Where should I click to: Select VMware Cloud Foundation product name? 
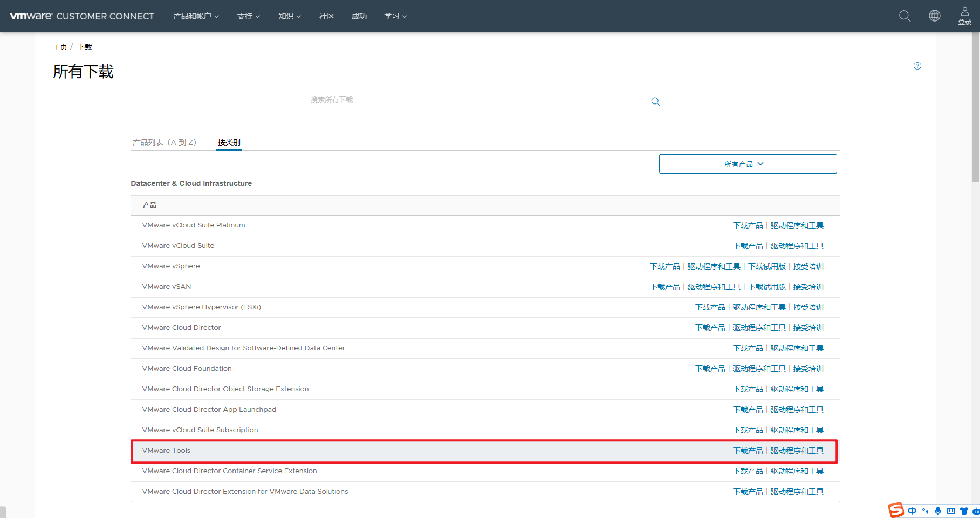coord(187,369)
